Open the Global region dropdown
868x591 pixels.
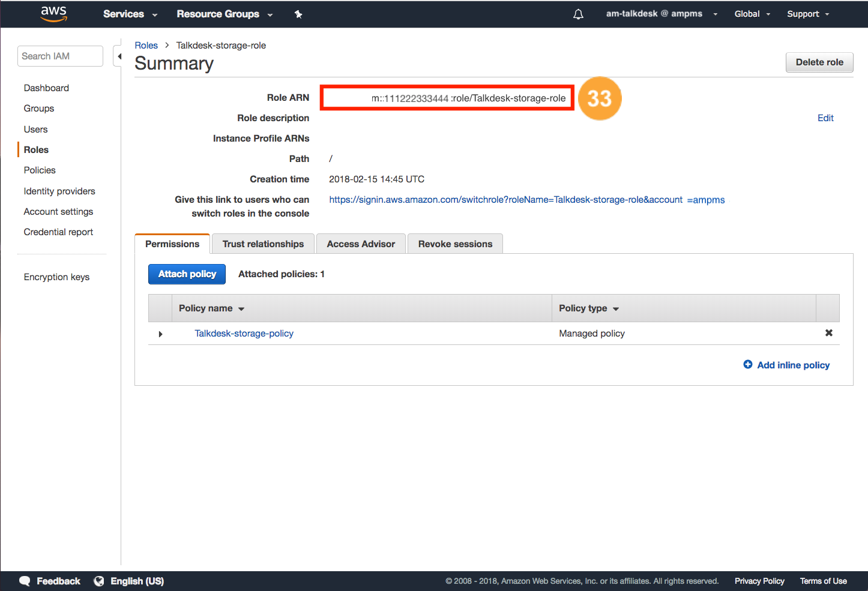pyautogui.click(x=752, y=14)
